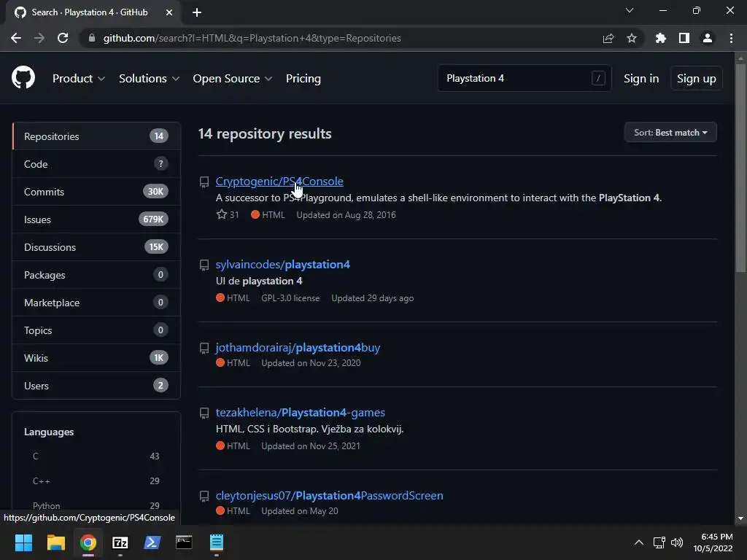This screenshot has height=560, width=747.
Task: Share this page via share icon
Action: click(x=608, y=38)
